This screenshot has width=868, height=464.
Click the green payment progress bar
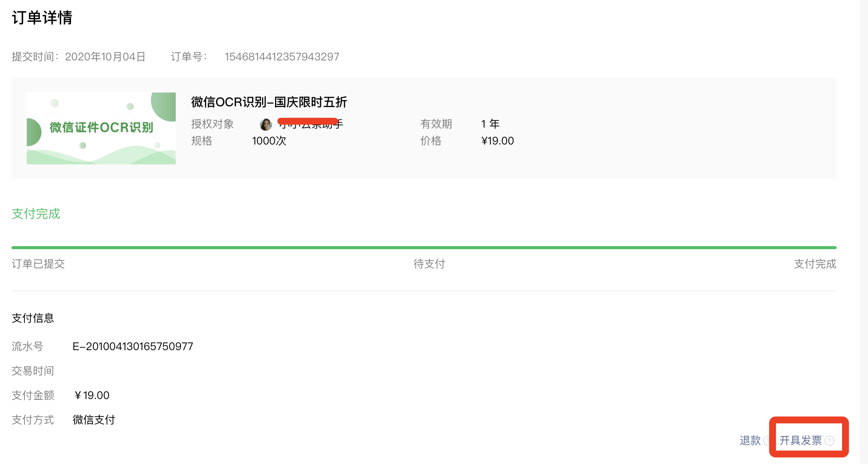point(424,248)
